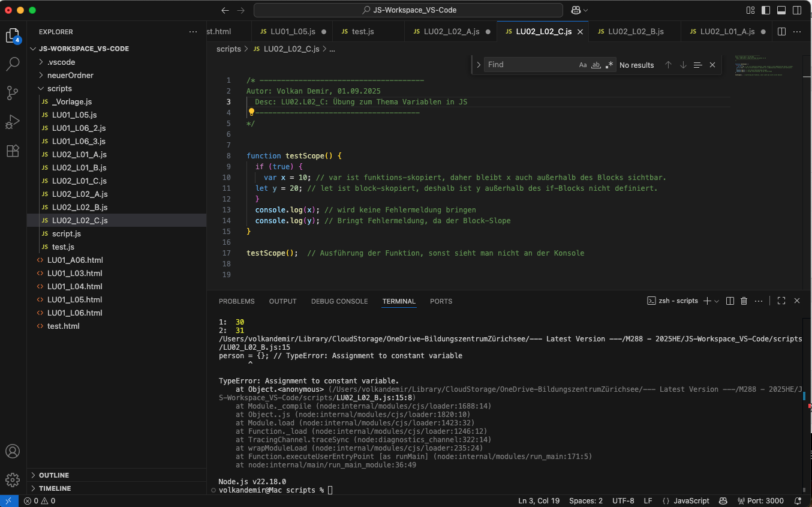Open the Copilot dropdown chevron in title bar
Viewport: 812px width, 507px height.
coord(586,10)
